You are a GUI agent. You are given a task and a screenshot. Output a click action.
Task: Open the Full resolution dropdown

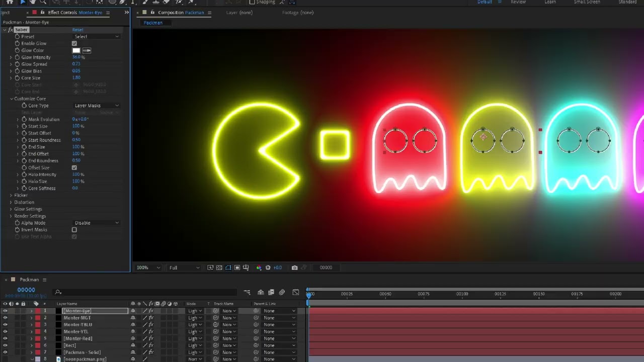184,267
